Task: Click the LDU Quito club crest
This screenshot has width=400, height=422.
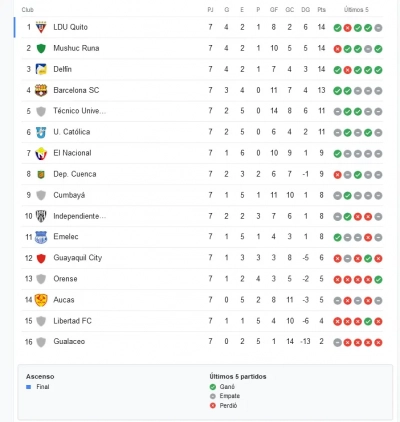Action: click(41, 27)
